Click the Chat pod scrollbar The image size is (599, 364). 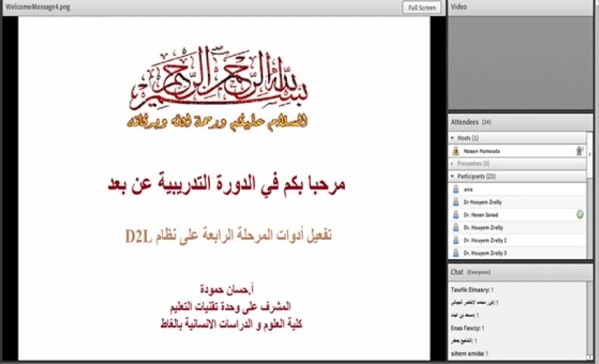pyautogui.click(x=590, y=319)
